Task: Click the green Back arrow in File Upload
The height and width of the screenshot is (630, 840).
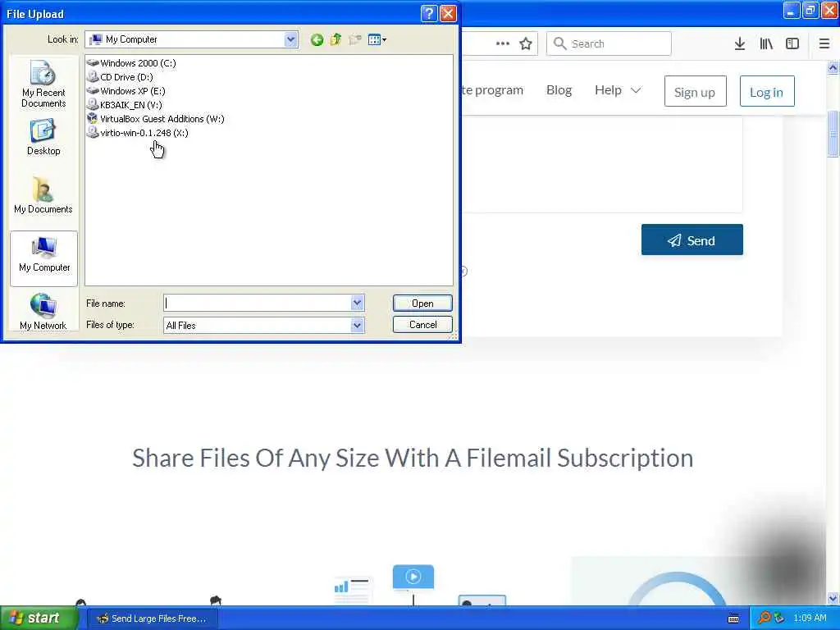Action: [317, 39]
